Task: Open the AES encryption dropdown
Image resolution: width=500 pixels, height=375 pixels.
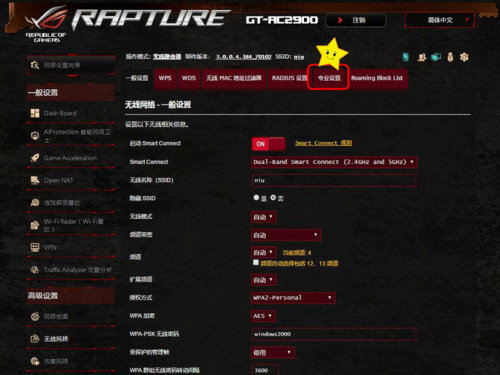Action: 263,316
